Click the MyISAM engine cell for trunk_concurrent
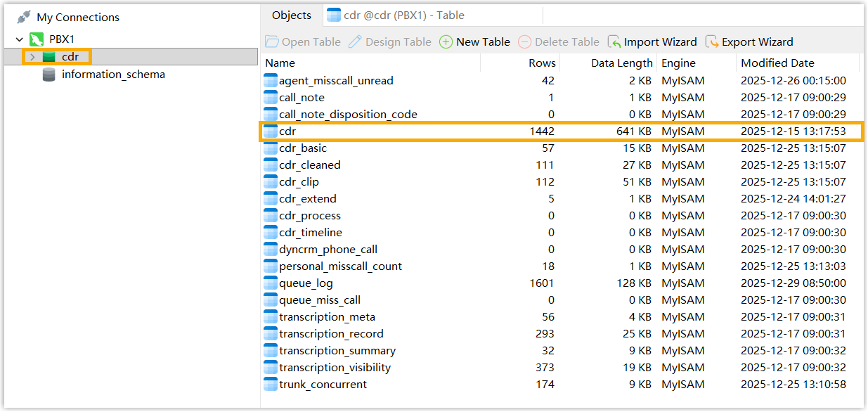Viewport: 868px width, 412px height. [682, 385]
